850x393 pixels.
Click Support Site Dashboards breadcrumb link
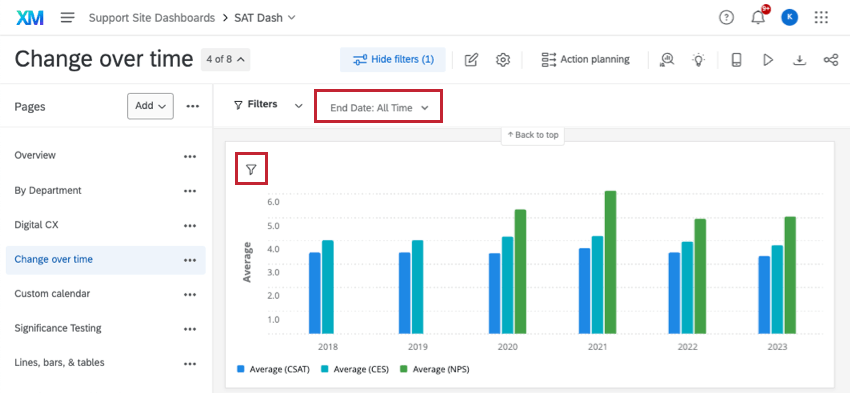tap(152, 18)
